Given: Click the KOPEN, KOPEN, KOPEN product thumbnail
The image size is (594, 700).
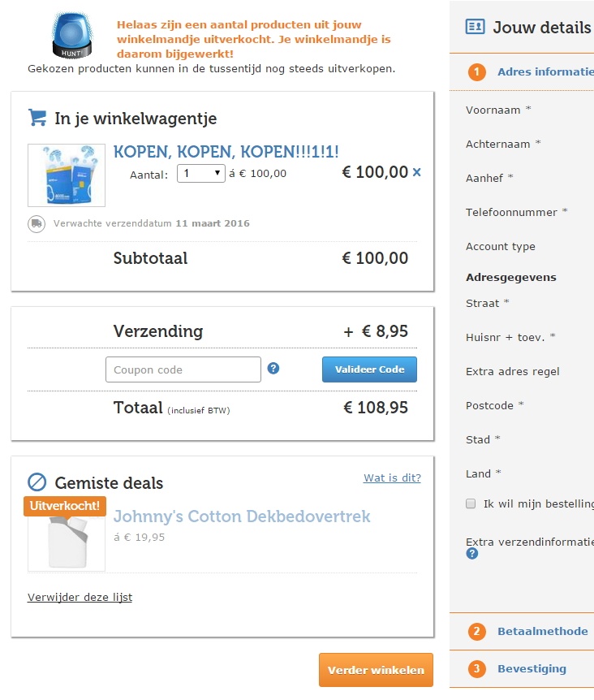Looking at the screenshot, I should [x=67, y=175].
